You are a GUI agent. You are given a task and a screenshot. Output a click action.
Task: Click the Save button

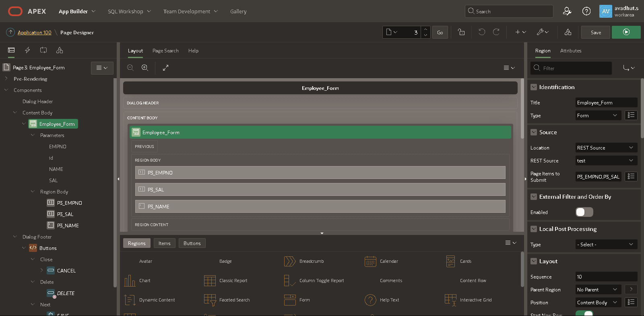click(596, 32)
